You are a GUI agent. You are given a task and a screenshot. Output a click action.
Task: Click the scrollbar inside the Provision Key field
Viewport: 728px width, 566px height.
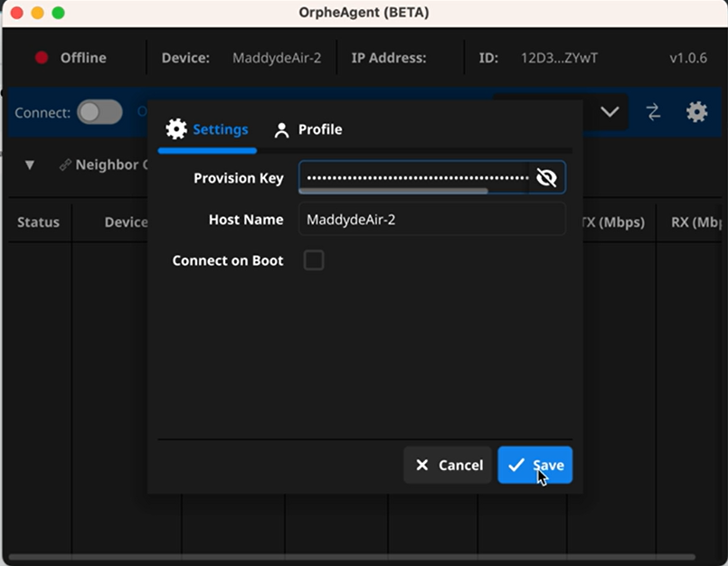tap(393, 191)
